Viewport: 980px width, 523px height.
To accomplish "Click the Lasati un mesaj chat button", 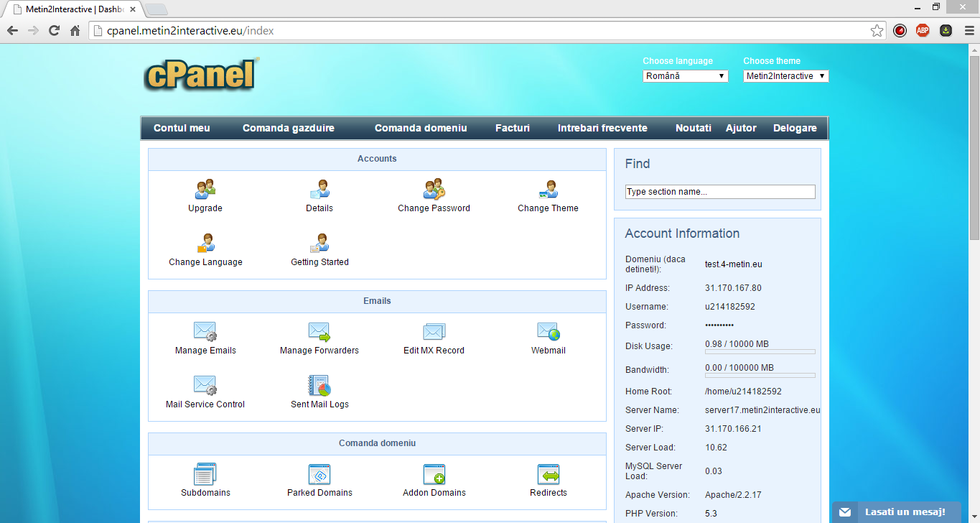I will pos(896,512).
